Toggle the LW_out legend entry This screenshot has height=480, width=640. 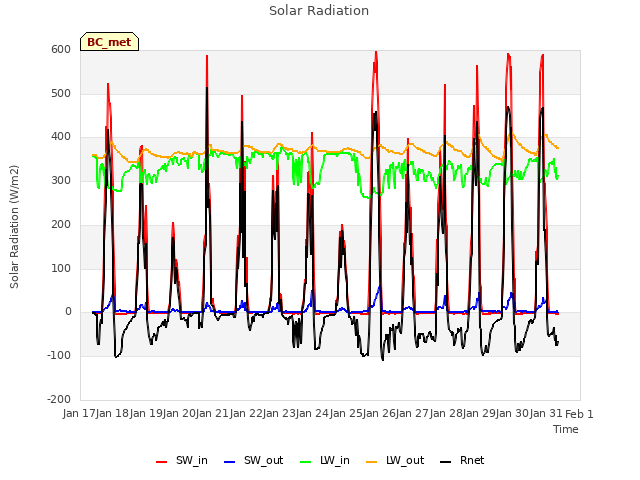[395, 460]
